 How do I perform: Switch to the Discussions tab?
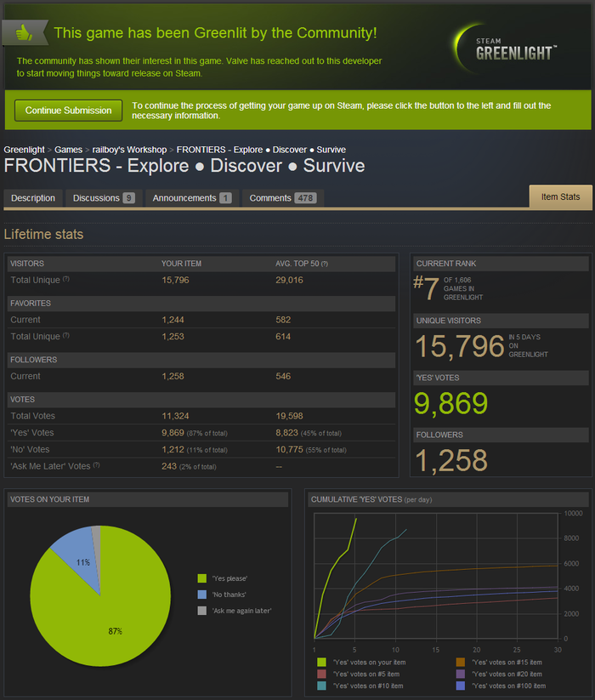tap(104, 198)
